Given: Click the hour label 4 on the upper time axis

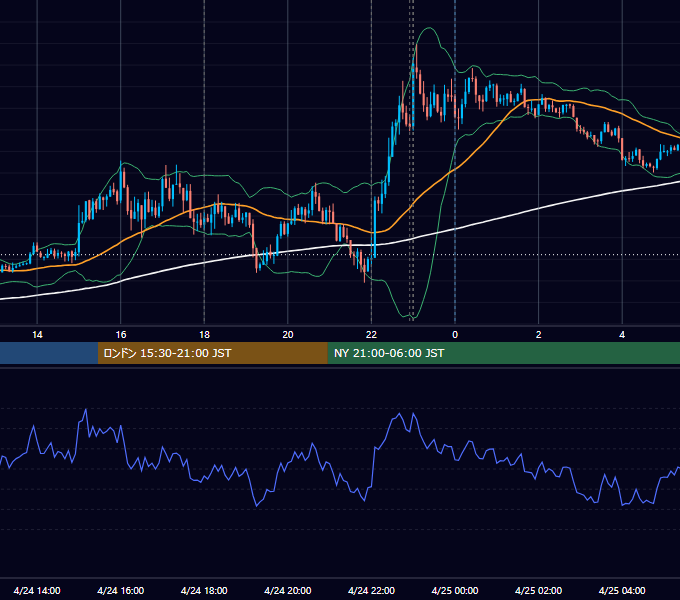Looking at the screenshot, I should click(x=622, y=335).
